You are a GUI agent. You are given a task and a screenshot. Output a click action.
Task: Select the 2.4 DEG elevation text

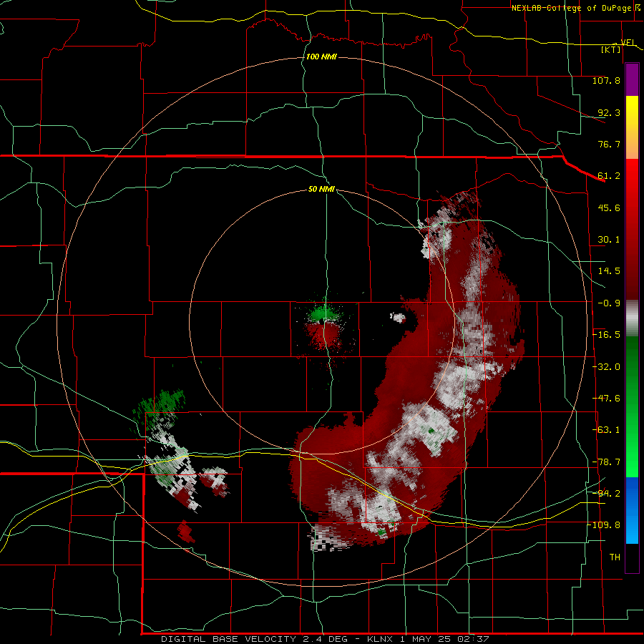[324, 639]
